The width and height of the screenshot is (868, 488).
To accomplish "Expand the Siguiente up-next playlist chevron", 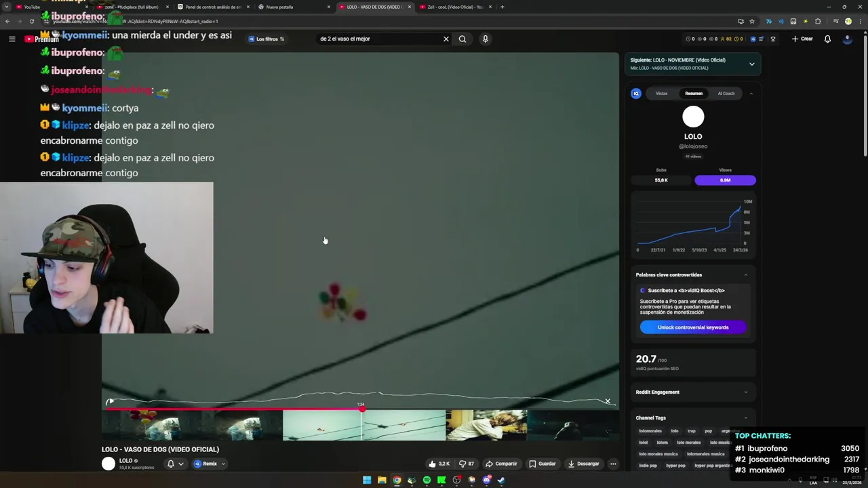I will tap(751, 64).
